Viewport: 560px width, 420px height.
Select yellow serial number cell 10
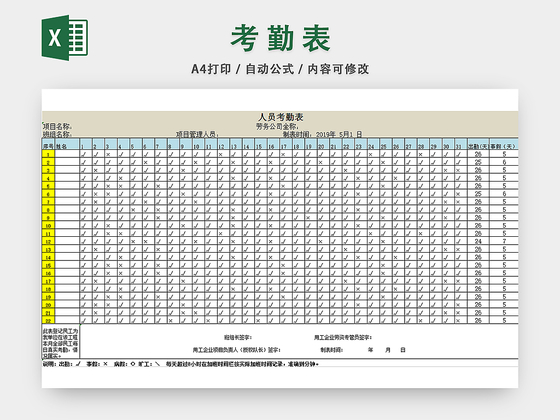tap(48, 225)
